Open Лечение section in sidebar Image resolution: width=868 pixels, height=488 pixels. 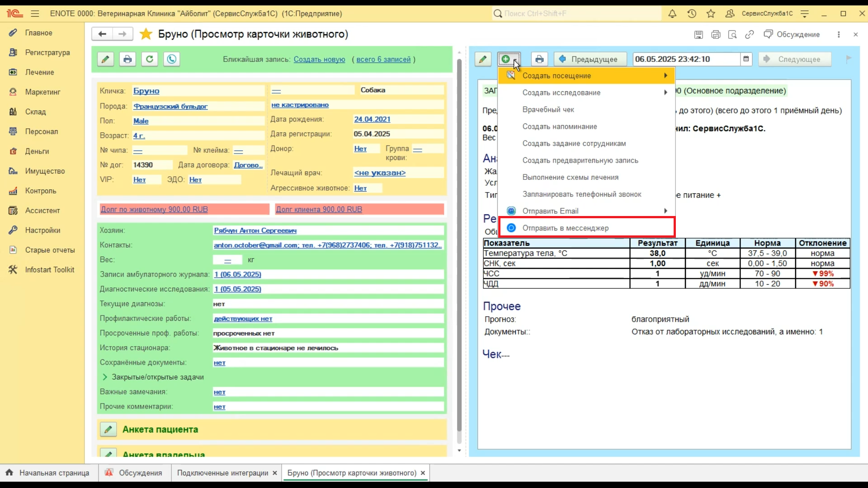(39, 72)
